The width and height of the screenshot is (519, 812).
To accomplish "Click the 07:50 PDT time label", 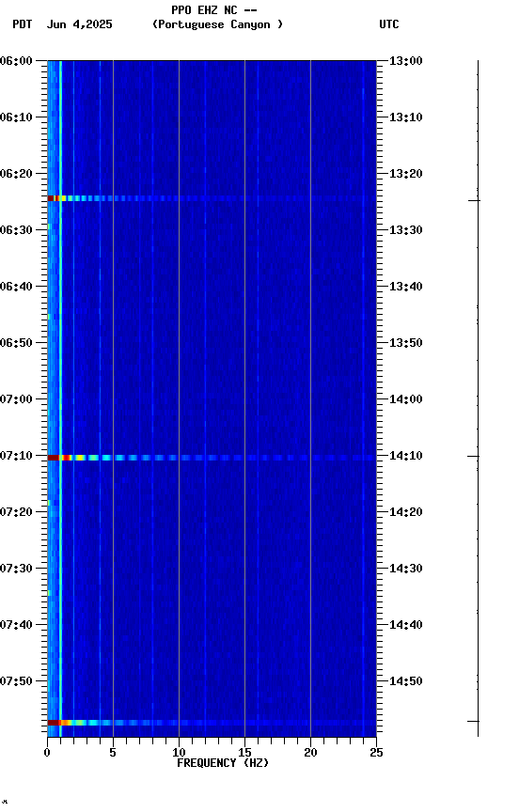I will (16, 681).
